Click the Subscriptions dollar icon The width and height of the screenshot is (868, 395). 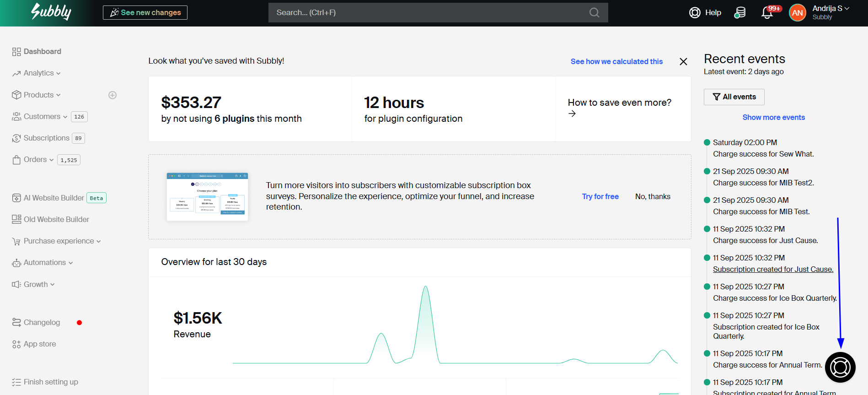pos(16,138)
